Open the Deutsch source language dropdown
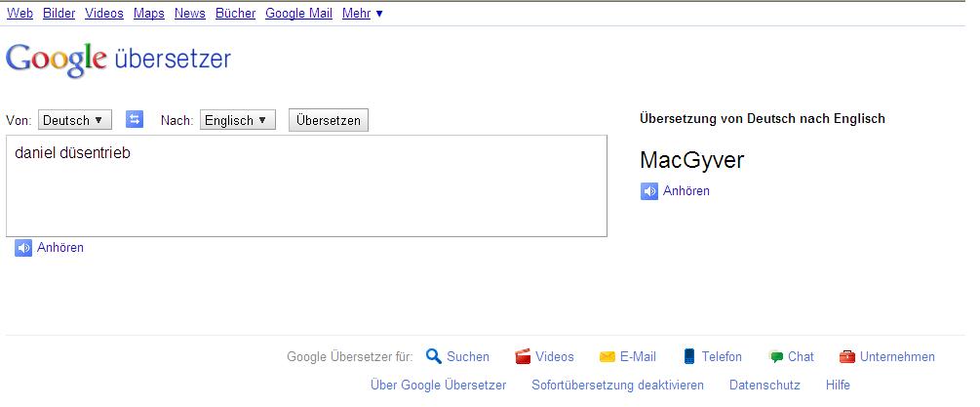This screenshot has height=407, width=980. (75, 120)
